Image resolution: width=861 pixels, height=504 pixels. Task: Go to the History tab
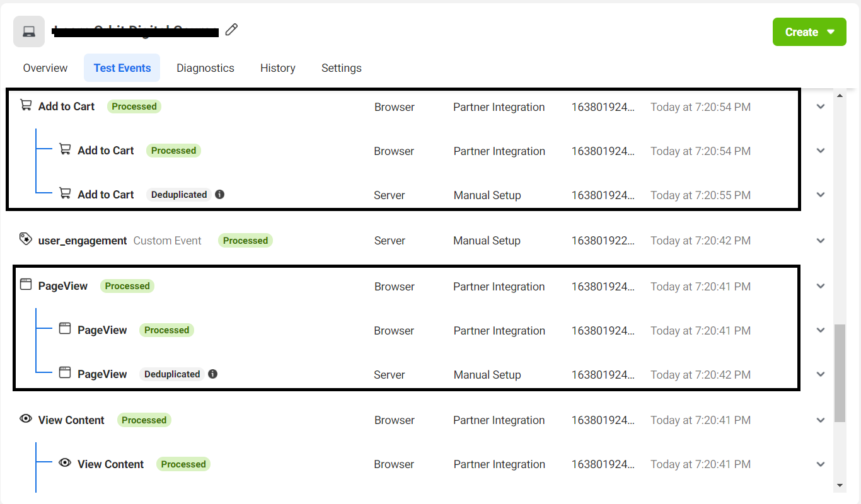278,68
